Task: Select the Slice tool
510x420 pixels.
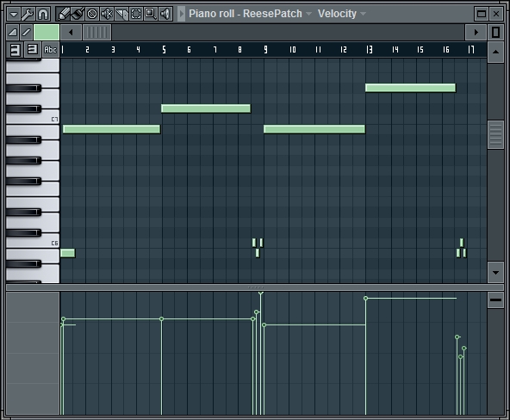Action: pos(121,14)
